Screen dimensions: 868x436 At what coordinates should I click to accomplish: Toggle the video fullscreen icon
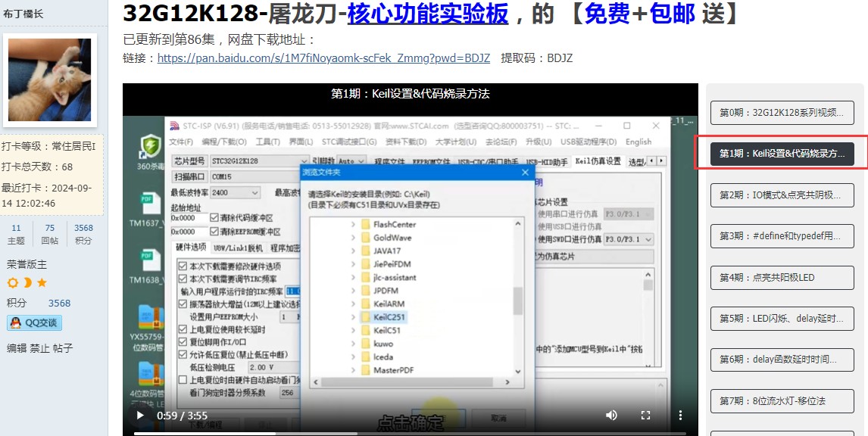pyautogui.click(x=645, y=416)
